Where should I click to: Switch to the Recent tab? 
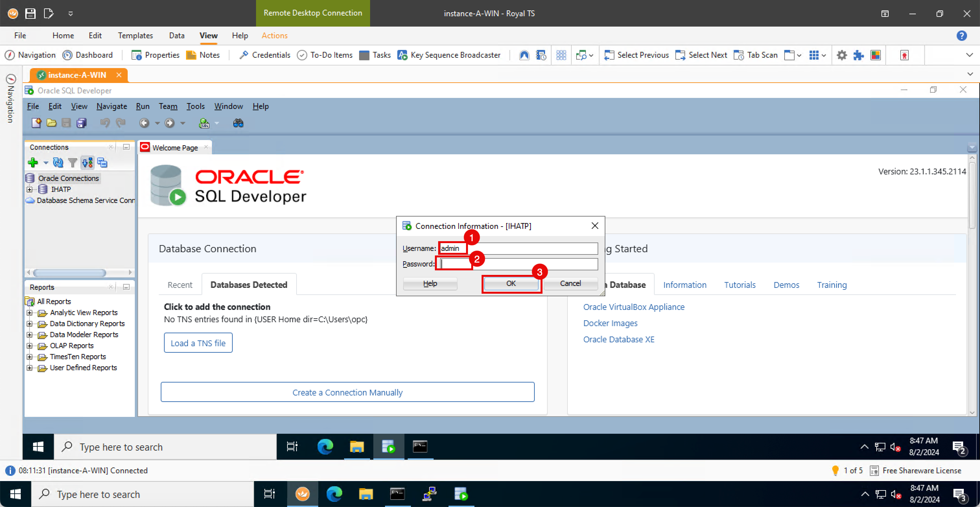[x=180, y=285]
